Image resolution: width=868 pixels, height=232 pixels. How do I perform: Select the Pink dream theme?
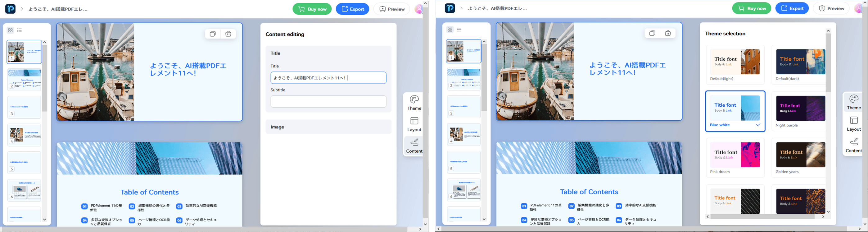735,158
